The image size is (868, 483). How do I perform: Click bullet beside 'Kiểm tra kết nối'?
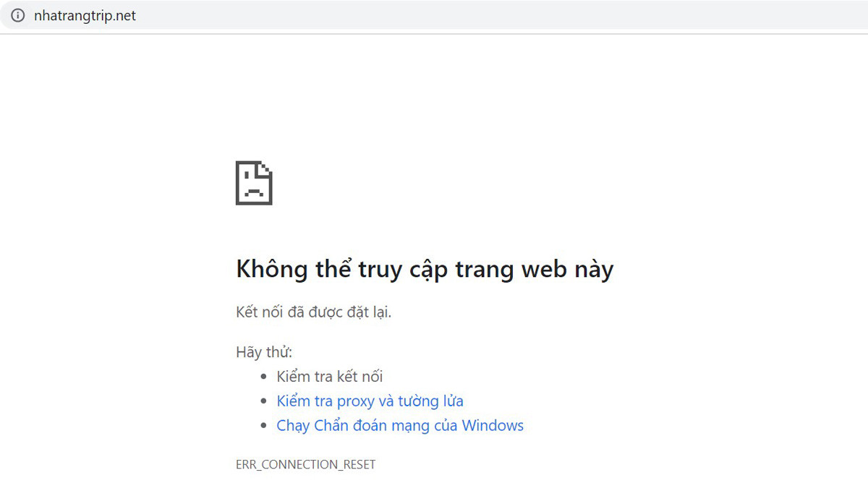[263, 377]
